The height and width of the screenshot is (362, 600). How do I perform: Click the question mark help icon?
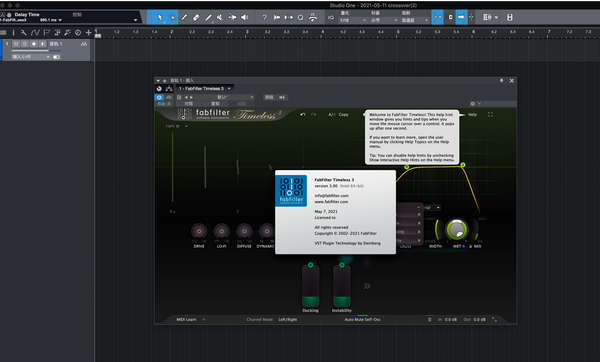[x=264, y=17]
